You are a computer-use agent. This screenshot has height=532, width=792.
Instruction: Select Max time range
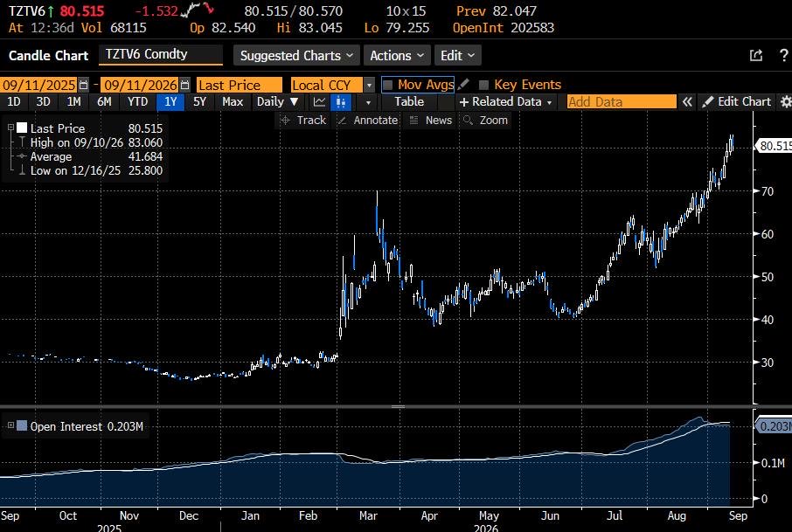tap(233, 102)
